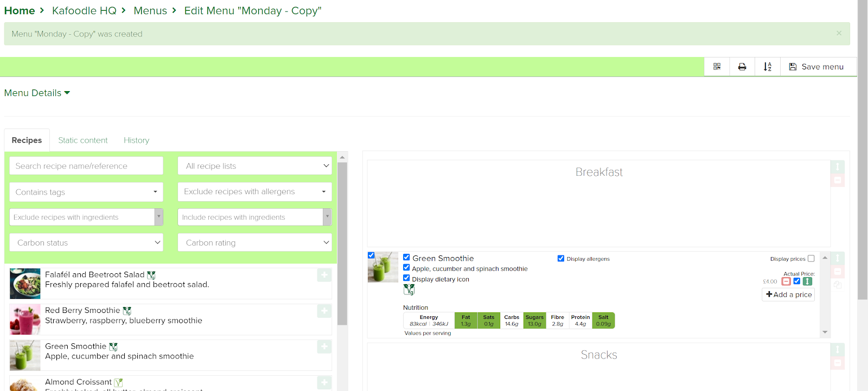The width and height of the screenshot is (868, 391).
Task: Click the Breakfast section heading
Action: (599, 172)
